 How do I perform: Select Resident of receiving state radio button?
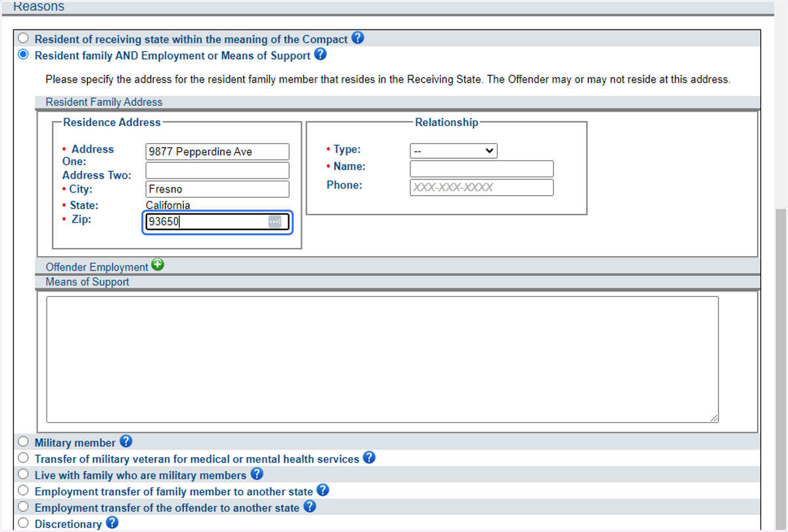[x=24, y=38]
